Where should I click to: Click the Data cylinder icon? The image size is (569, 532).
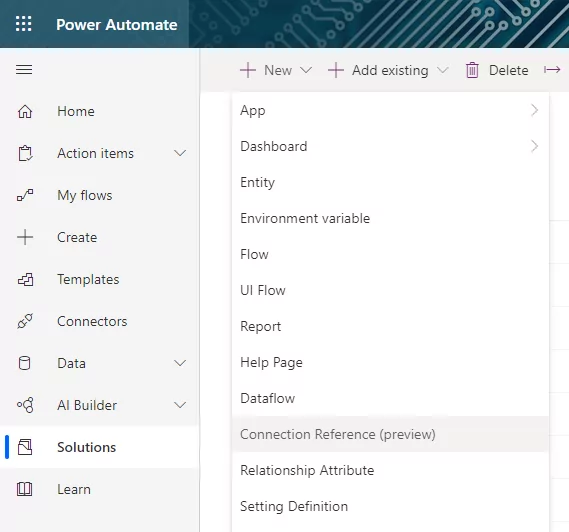coord(24,363)
